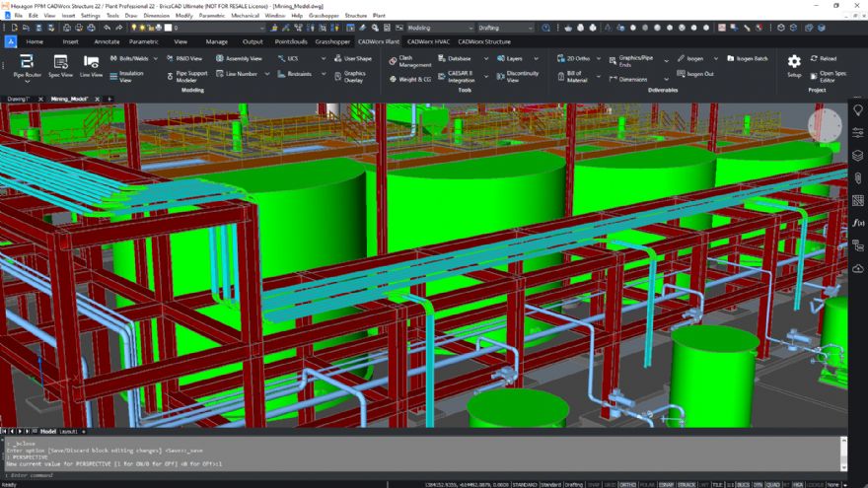Click the Layout1 tab
The height and width of the screenshot is (488, 868).
click(x=68, y=431)
